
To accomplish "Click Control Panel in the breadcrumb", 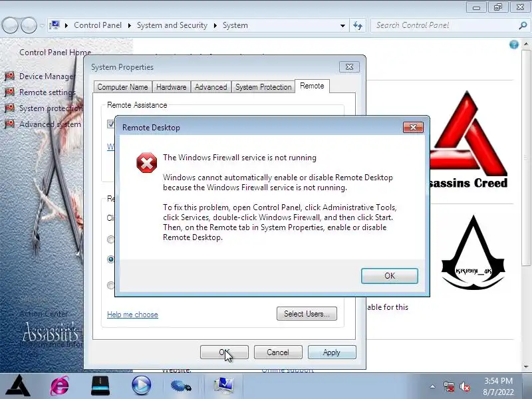I will (98, 25).
